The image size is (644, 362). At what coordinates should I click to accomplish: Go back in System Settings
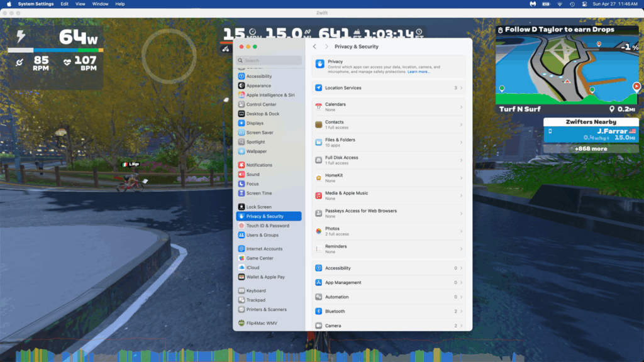tap(314, 47)
